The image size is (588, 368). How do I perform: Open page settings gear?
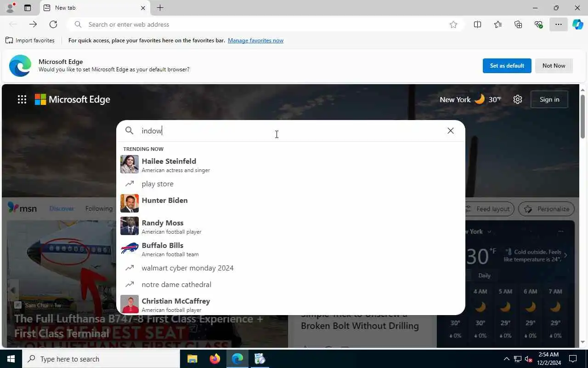(x=518, y=99)
